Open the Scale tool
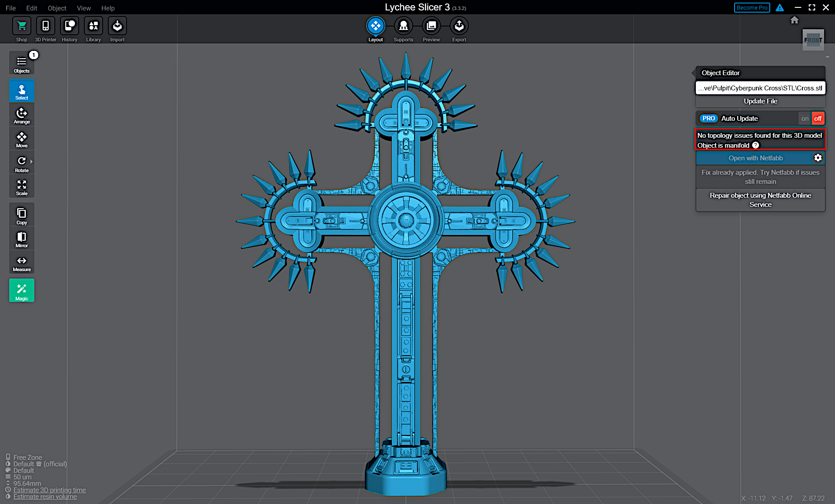 pyautogui.click(x=21, y=186)
